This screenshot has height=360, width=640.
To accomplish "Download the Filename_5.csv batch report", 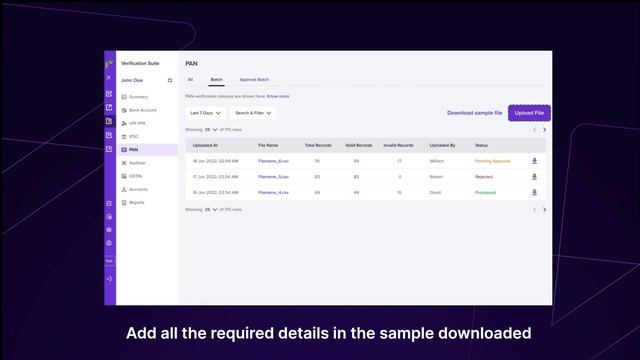I will pos(534,177).
